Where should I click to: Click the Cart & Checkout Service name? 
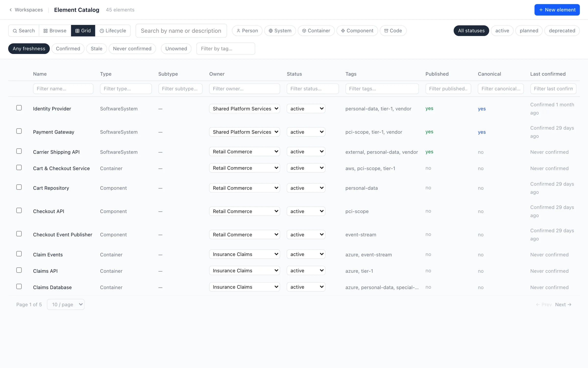[61, 168]
